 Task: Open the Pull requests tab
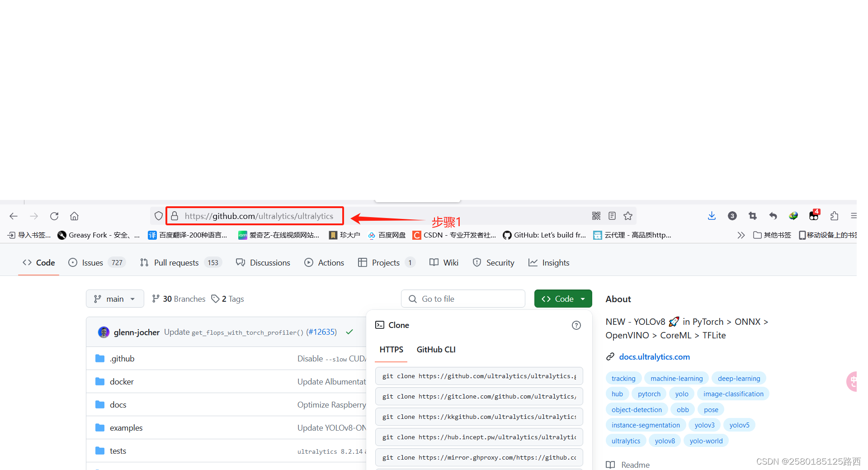tap(181, 263)
